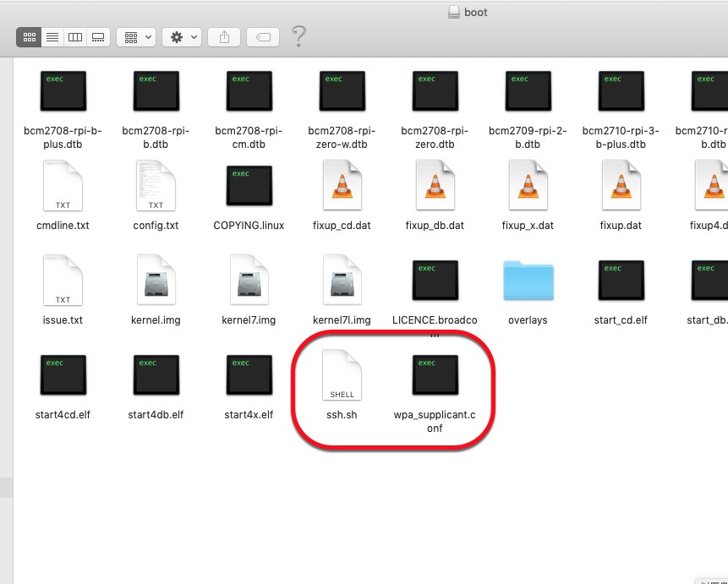
Task: Click the boot drive title icon
Action: 453,13
